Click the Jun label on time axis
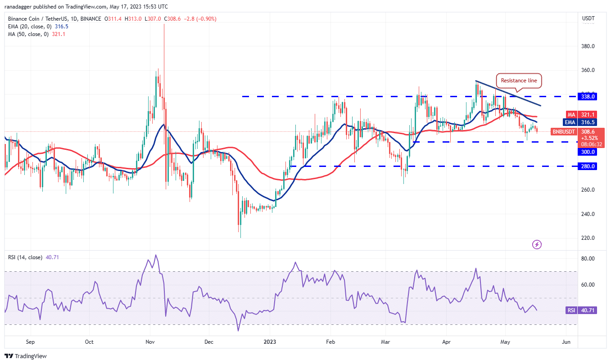Image resolution: width=611 pixels, height=364 pixels. point(566,342)
